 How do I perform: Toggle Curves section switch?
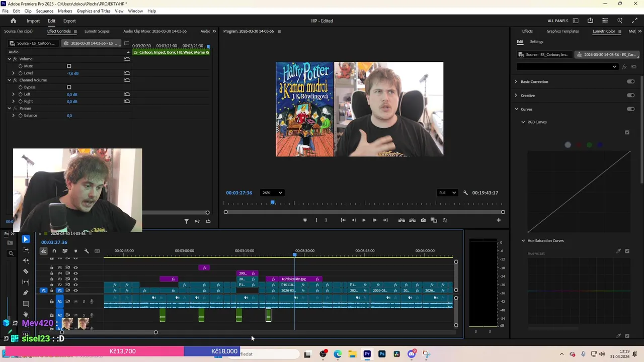click(x=630, y=109)
